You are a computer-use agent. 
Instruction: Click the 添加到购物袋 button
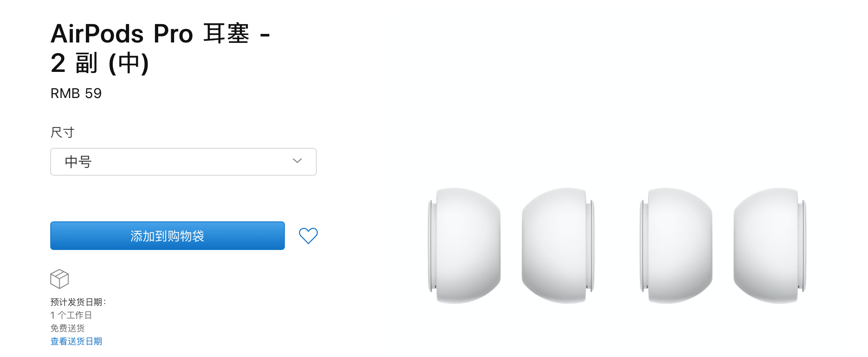pos(168,236)
